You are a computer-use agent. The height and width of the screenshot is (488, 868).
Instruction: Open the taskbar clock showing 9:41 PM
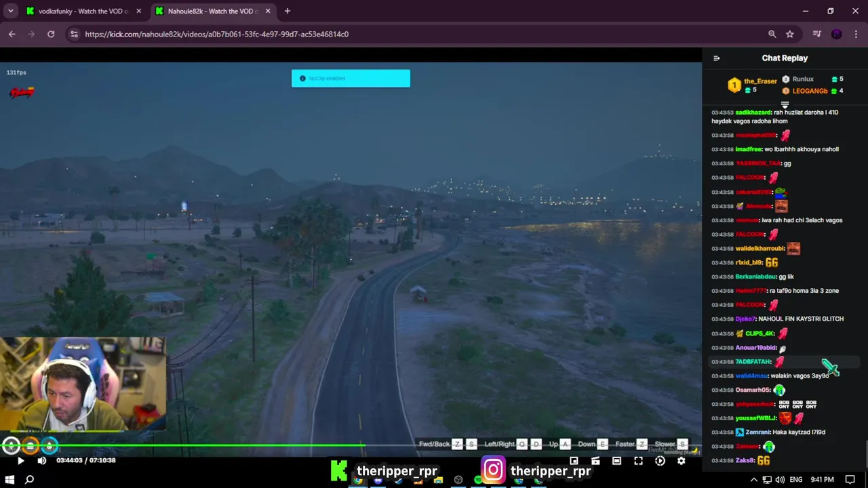coord(822,480)
